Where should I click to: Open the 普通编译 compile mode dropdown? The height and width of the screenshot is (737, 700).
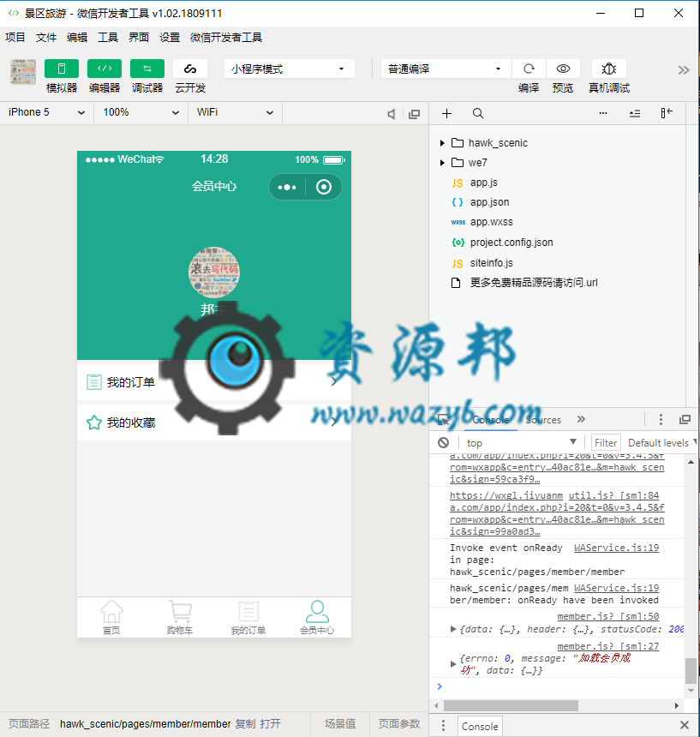(445, 69)
